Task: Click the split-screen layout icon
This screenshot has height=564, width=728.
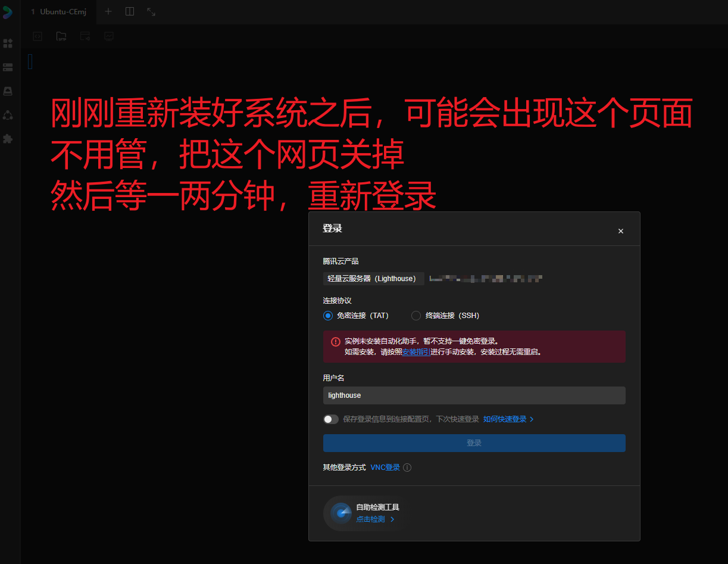Action: tap(130, 11)
